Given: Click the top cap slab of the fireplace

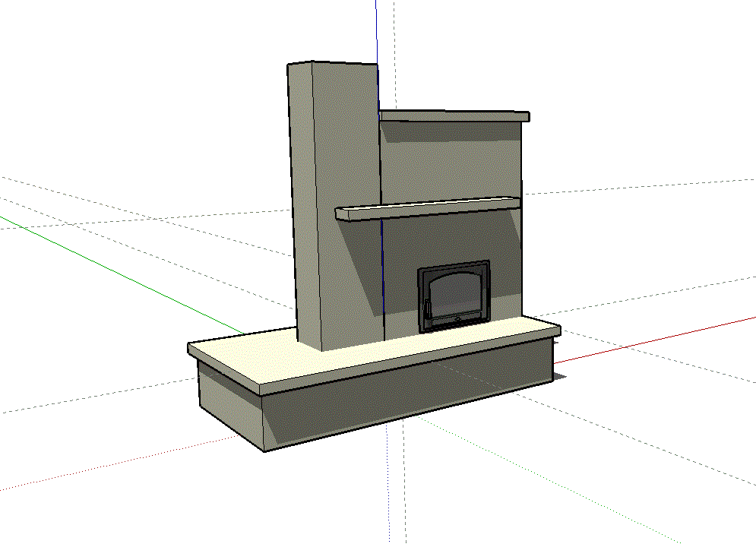Looking at the screenshot, I should click(454, 115).
